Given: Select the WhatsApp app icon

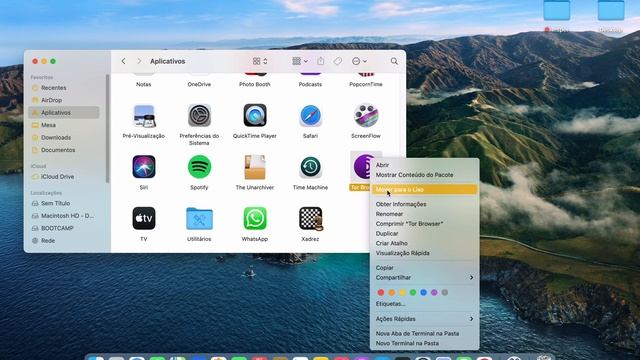Looking at the screenshot, I should click(255, 218).
